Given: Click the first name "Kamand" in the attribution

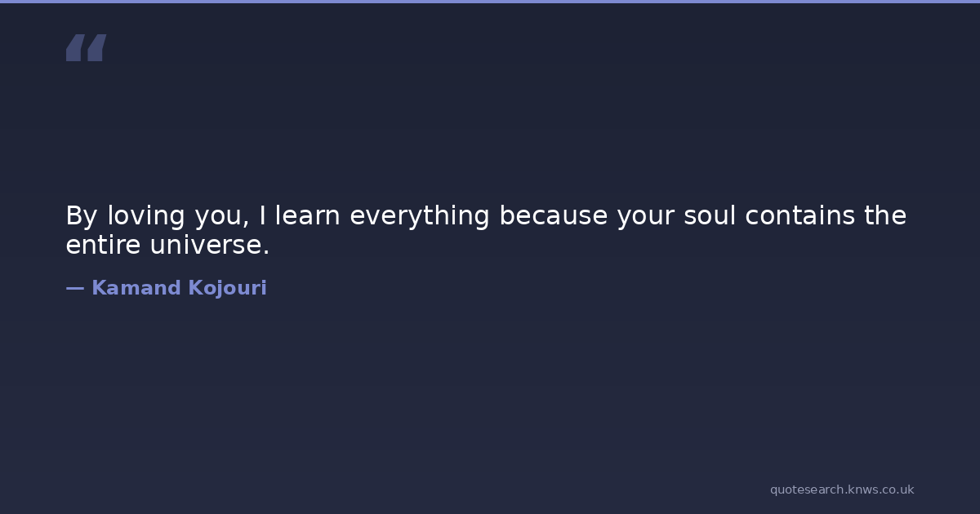Looking at the screenshot, I should point(136,288).
